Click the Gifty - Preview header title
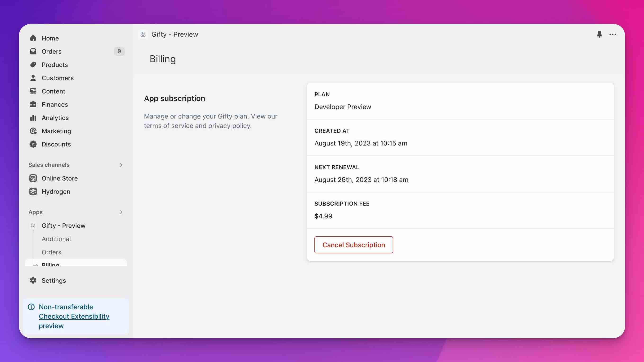 pos(175,34)
